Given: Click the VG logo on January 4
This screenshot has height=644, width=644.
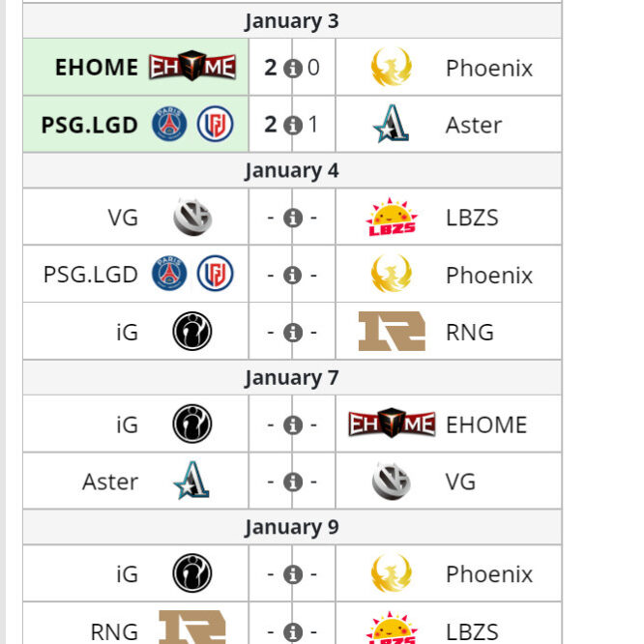Looking at the screenshot, I should 192,217.
